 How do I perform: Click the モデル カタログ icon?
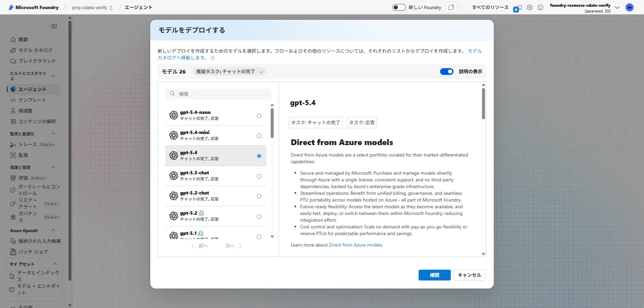(13, 50)
